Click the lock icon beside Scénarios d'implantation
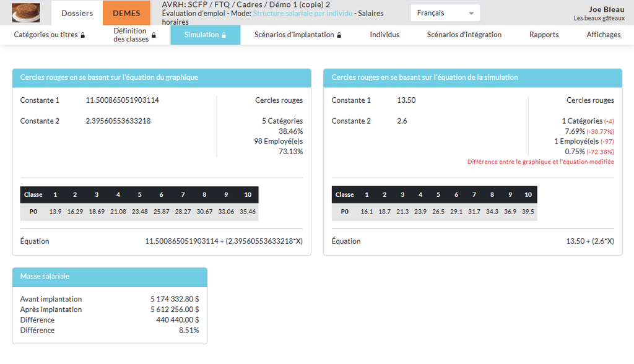The width and height of the screenshot is (634, 364). [x=339, y=35]
